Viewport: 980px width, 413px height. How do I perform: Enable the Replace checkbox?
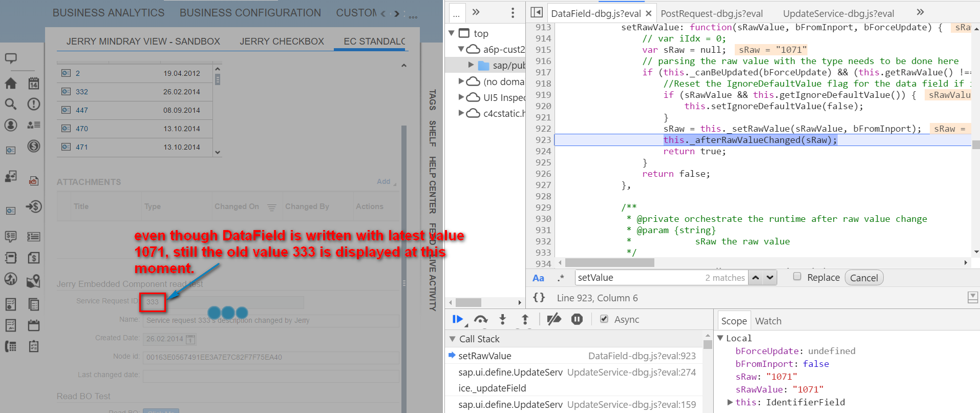[797, 277]
